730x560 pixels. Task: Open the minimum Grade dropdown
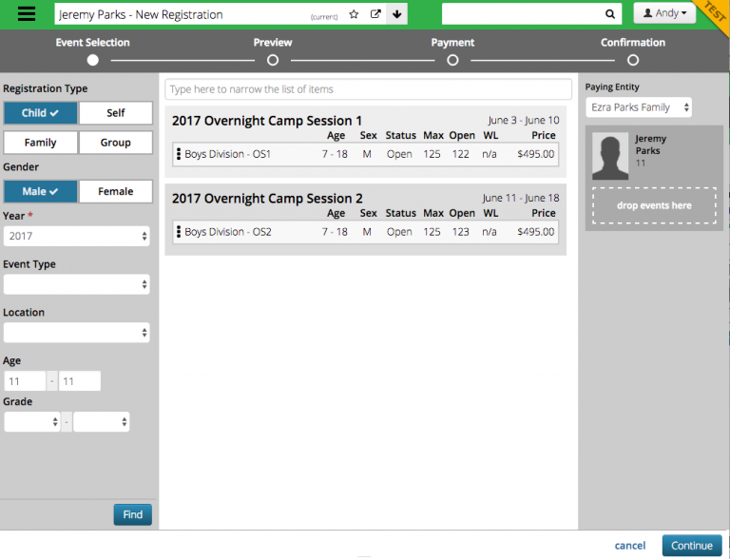[32, 422]
